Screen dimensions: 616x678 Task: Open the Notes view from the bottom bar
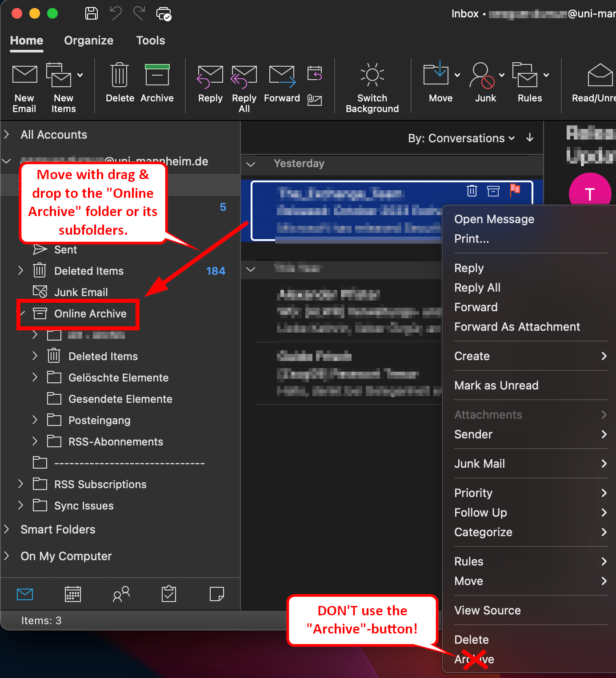tap(217, 594)
